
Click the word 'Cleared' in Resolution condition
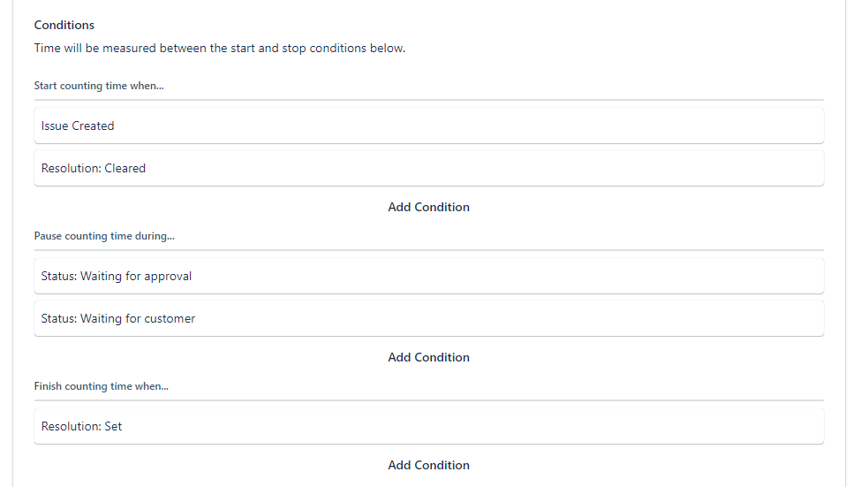pyautogui.click(x=125, y=168)
